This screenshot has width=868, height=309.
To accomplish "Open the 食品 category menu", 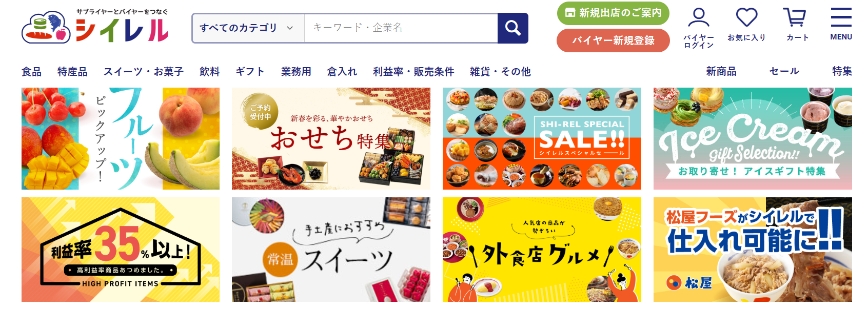I will tap(31, 72).
